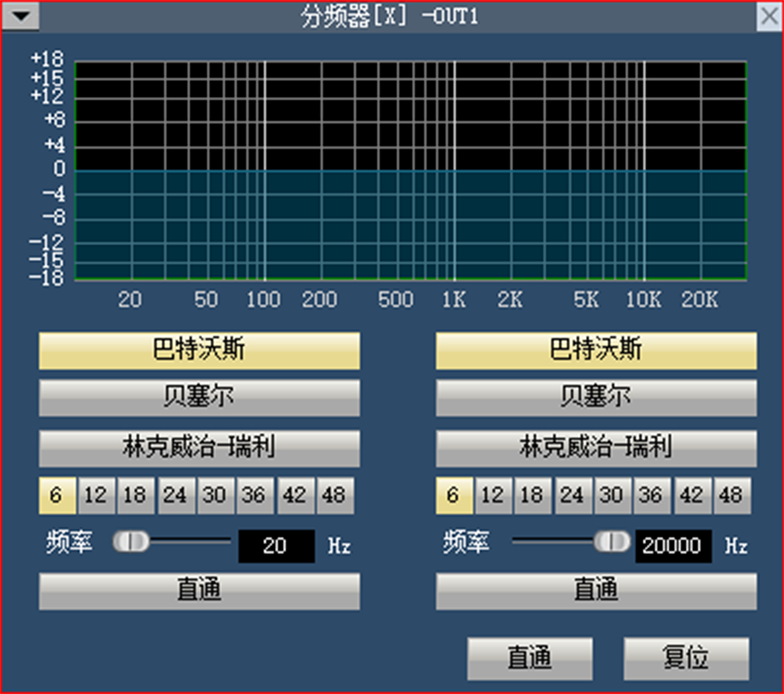
Task: Set right filter slope to 36
Action: [651, 495]
